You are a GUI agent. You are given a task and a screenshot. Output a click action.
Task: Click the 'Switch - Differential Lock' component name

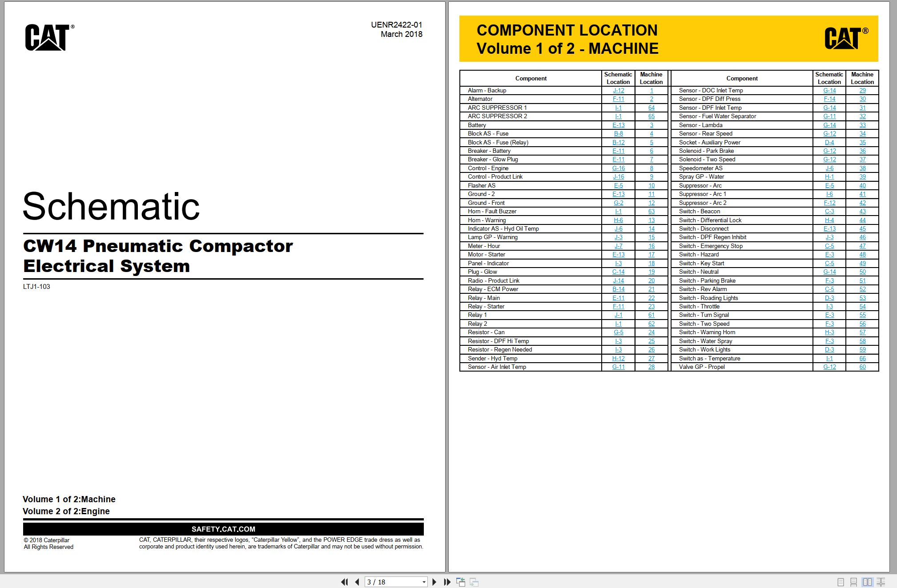click(710, 220)
